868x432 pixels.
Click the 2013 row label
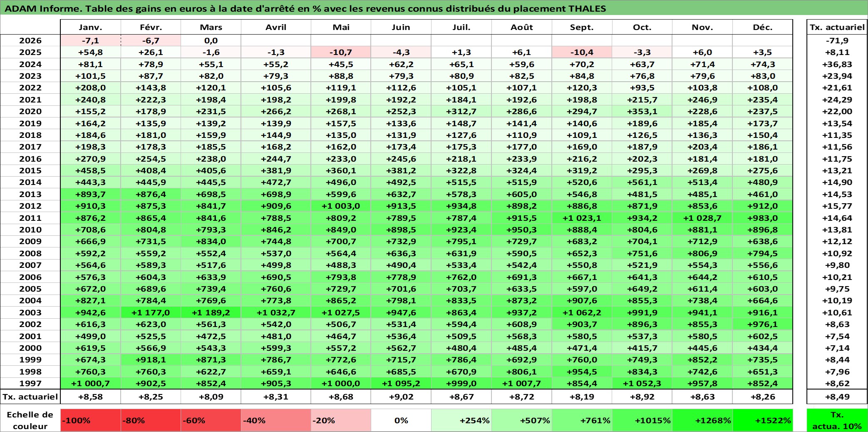[x=30, y=194]
